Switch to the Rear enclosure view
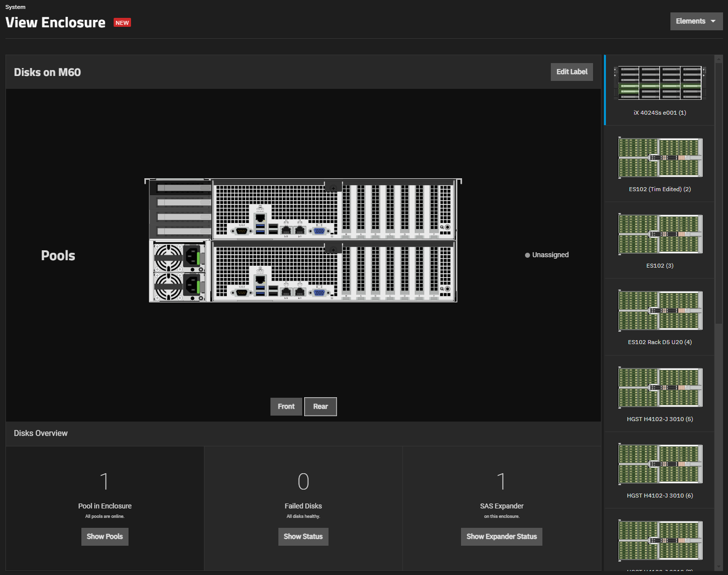Screen dimensions: 728x575 [320, 407]
